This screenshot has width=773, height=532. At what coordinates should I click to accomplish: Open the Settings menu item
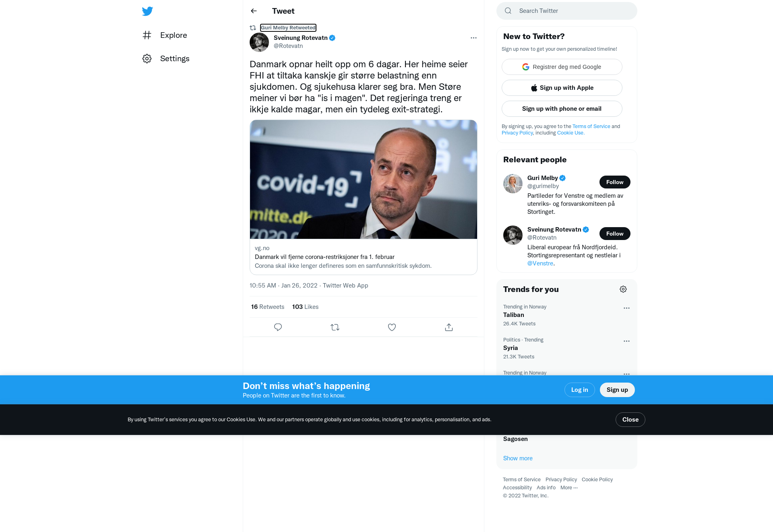166,58
